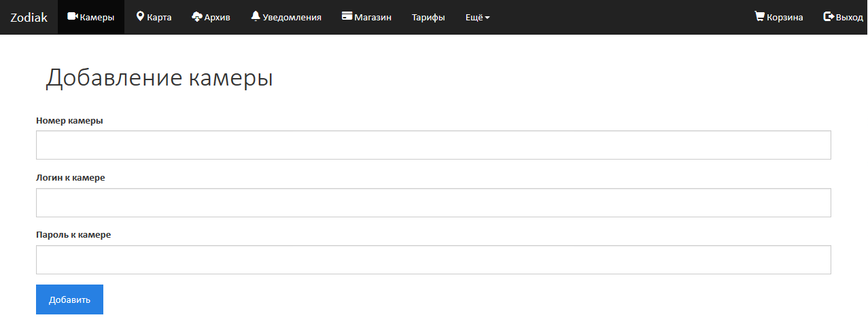Screen dimensions: 868x328
Task: Click the Пароль к камере label
Action: click(x=73, y=234)
